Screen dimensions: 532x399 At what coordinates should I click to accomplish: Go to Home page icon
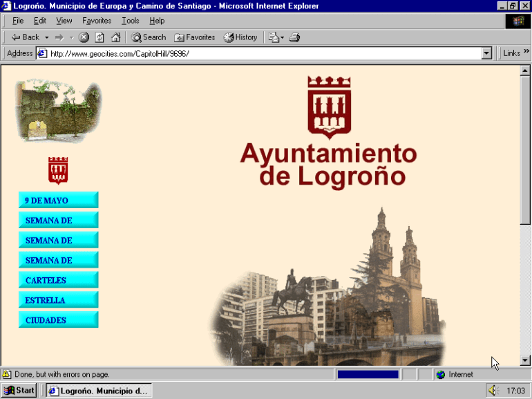click(115, 37)
